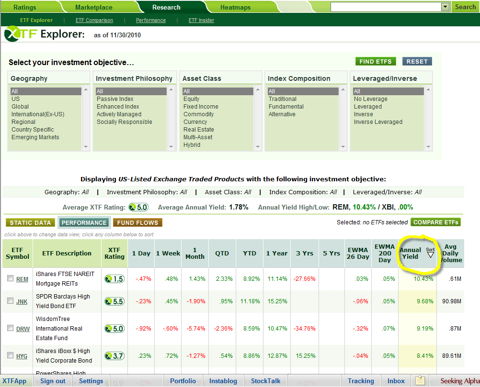Select Fixed Income asset class
Image resolution: width=480 pixels, height=387 pixels.
[201, 107]
